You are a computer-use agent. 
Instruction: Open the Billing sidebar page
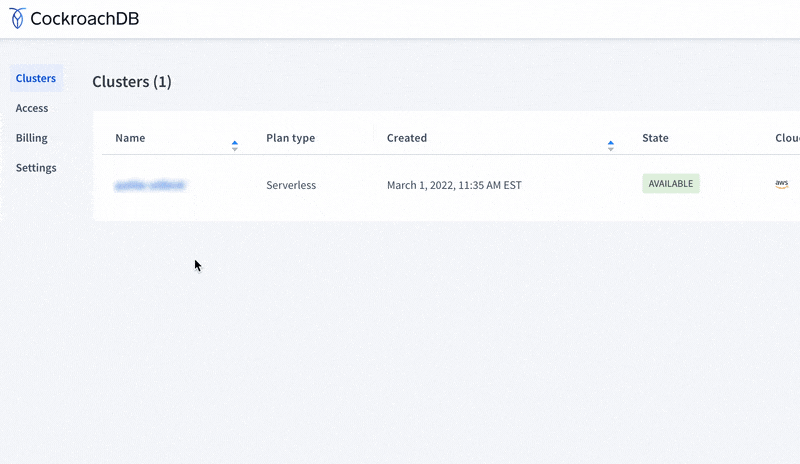point(32,138)
